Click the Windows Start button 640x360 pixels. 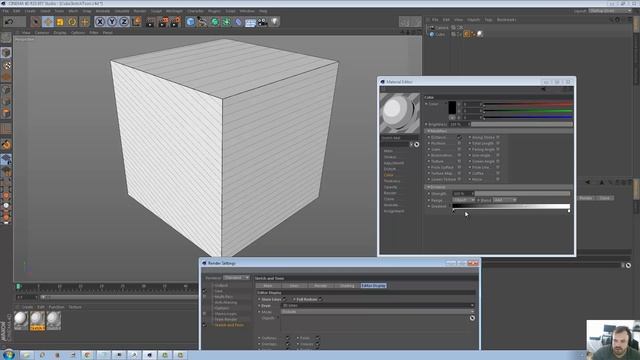8,355
